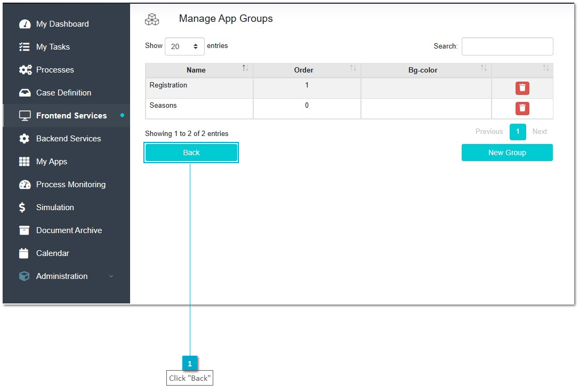
Task: Click the Calendar icon in sidebar
Action: pyautogui.click(x=23, y=253)
